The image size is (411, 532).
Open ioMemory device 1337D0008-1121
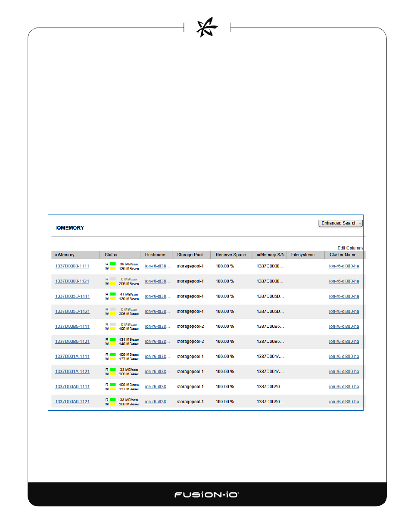tap(72, 281)
